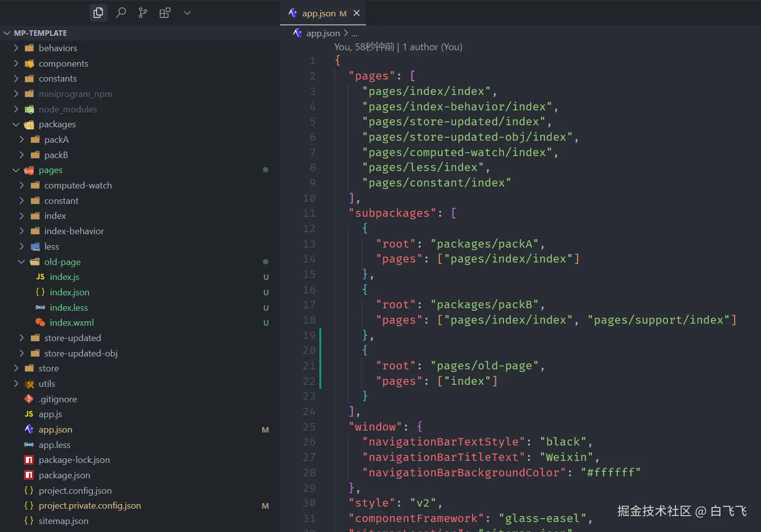Expand the behaviors folder
This screenshot has width=761, height=532.
tap(16, 48)
